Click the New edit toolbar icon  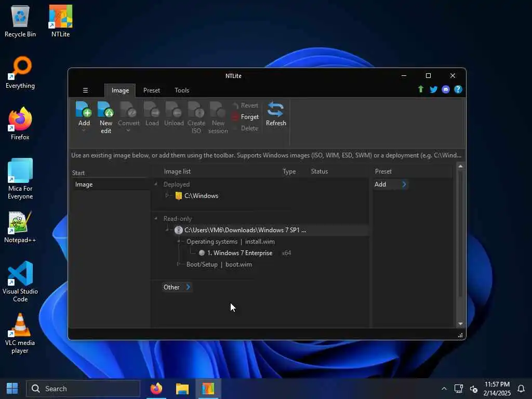click(x=106, y=110)
